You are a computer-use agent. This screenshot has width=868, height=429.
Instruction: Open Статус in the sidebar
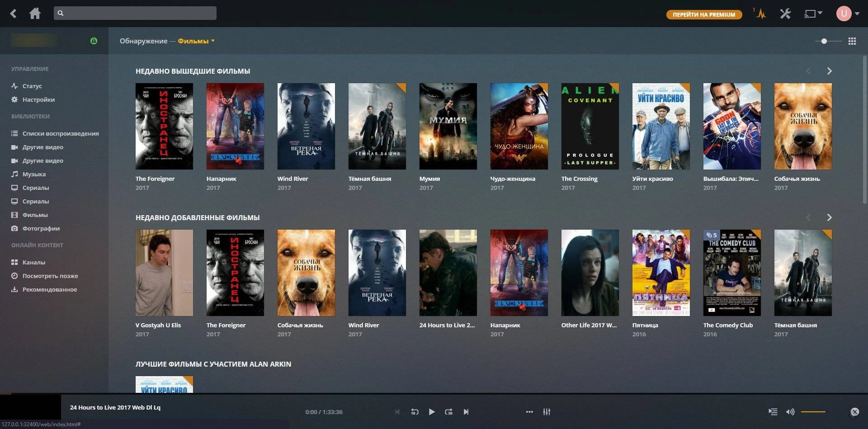click(32, 86)
